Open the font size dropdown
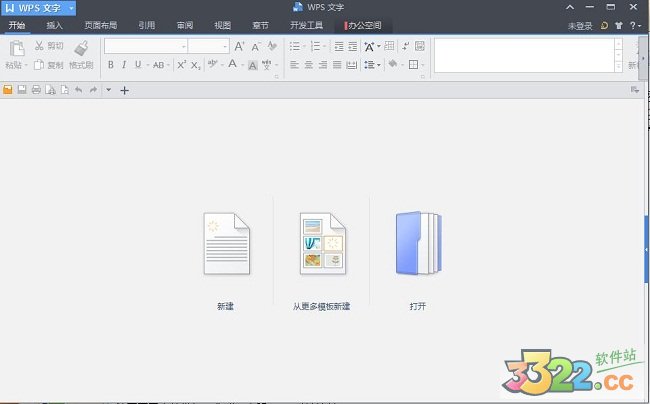The height and width of the screenshot is (404, 650). point(225,47)
